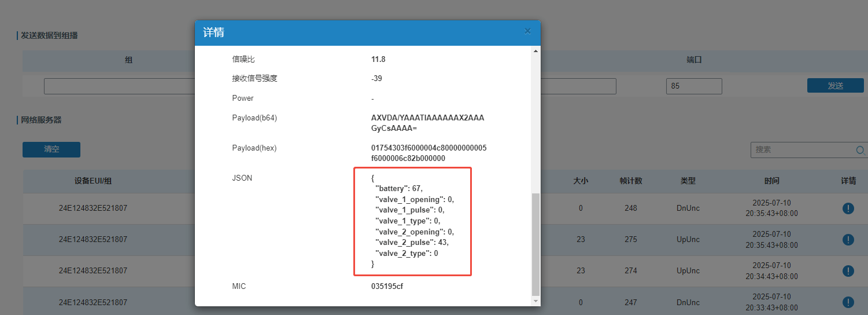868x315 pixels.
Task: Open details icon for frame count 275 row
Action: click(x=848, y=240)
